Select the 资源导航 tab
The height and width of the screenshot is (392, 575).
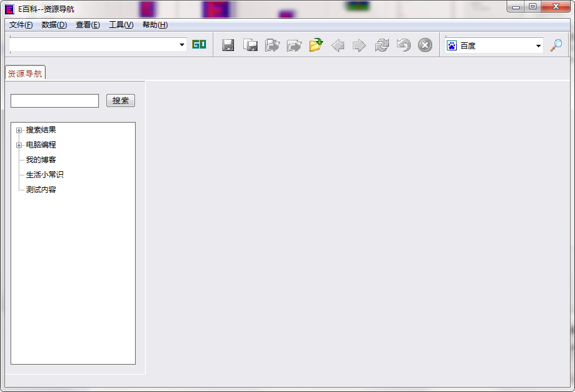click(x=25, y=73)
